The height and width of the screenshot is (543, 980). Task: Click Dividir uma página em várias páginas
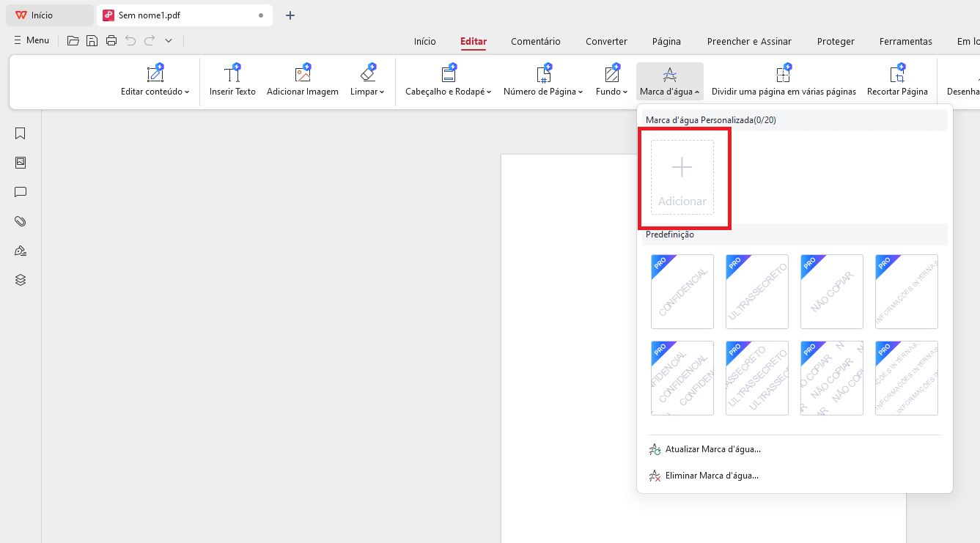coord(784,81)
